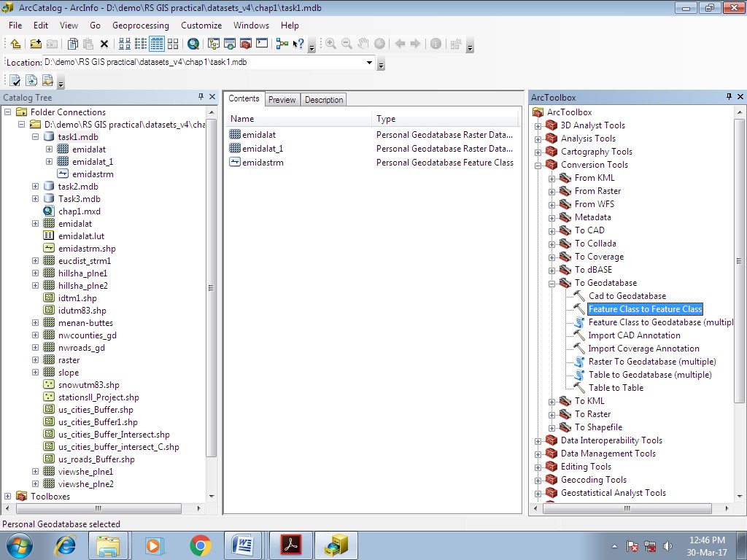Open the Windows menu
This screenshot has width=747, height=560.
pos(251,26)
